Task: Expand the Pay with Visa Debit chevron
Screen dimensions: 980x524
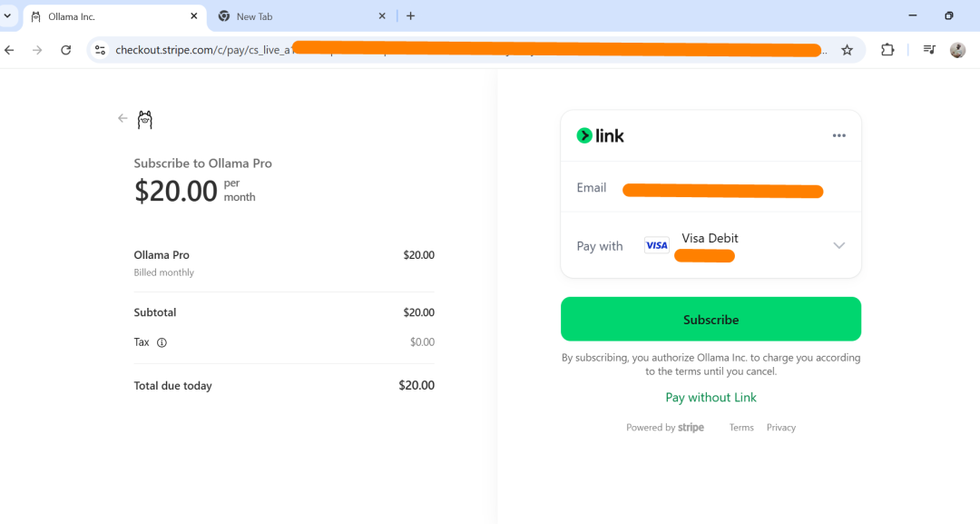Action: tap(838, 245)
